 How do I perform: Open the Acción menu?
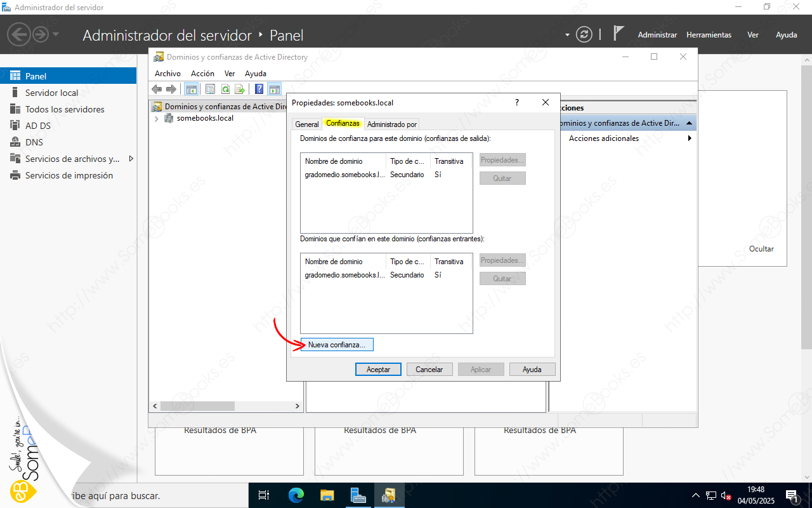[x=202, y=74]
